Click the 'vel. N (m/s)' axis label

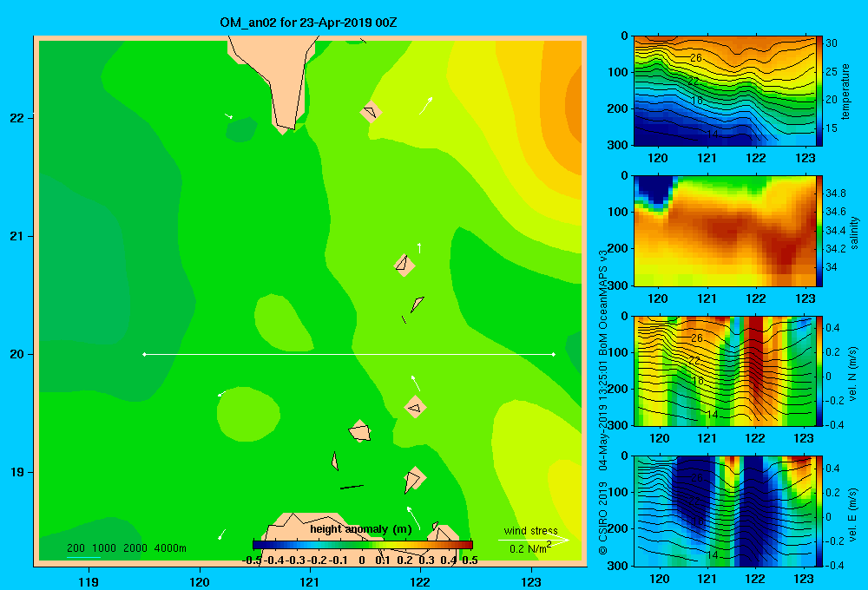point(853,374)
